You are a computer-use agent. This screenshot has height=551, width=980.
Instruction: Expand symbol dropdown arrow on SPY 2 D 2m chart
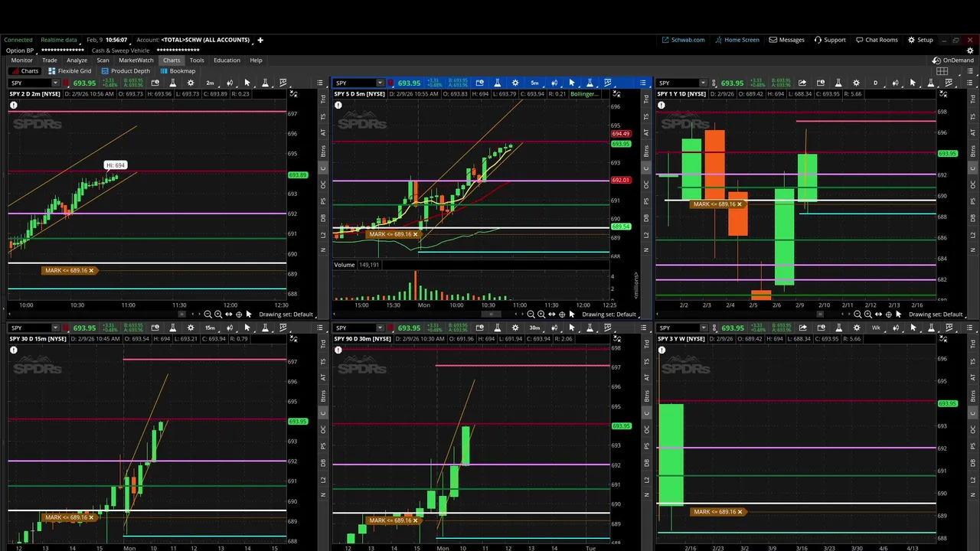(x=55, y=83)
